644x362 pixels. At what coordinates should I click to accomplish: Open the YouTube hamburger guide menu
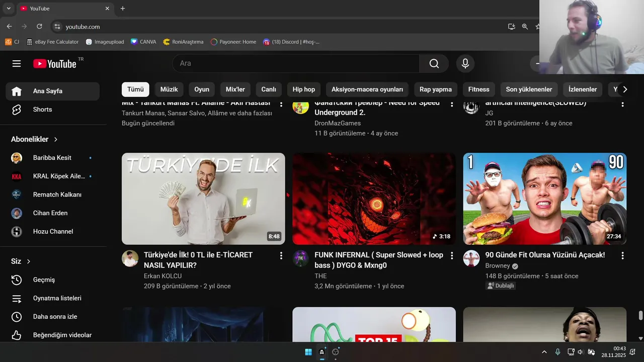click(17, 63)
